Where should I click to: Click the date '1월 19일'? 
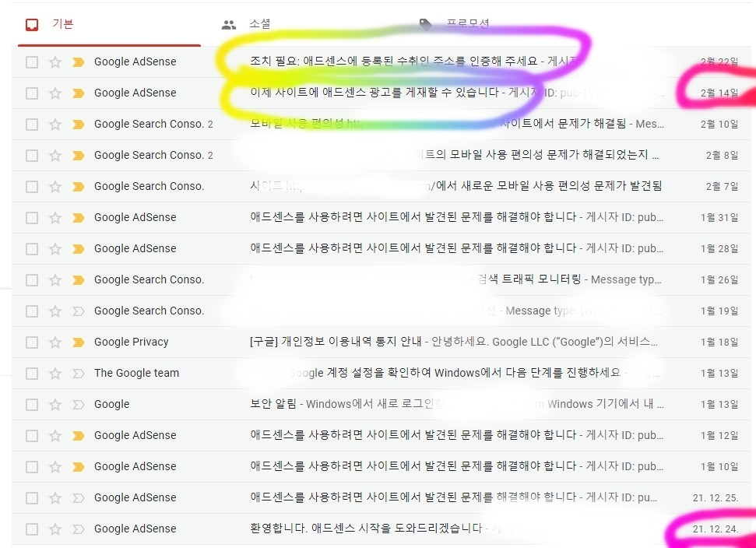(719, 311)
